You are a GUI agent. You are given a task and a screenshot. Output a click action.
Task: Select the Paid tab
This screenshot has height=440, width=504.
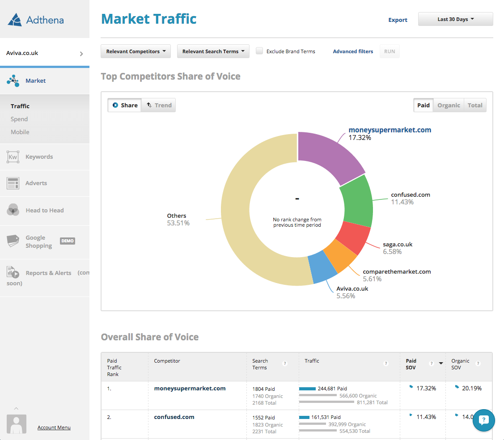pos(424,105)
